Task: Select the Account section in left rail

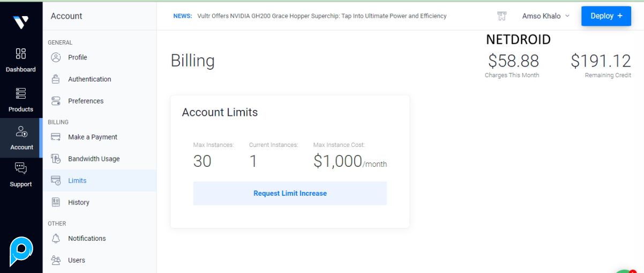Action: tap(21, 137)
